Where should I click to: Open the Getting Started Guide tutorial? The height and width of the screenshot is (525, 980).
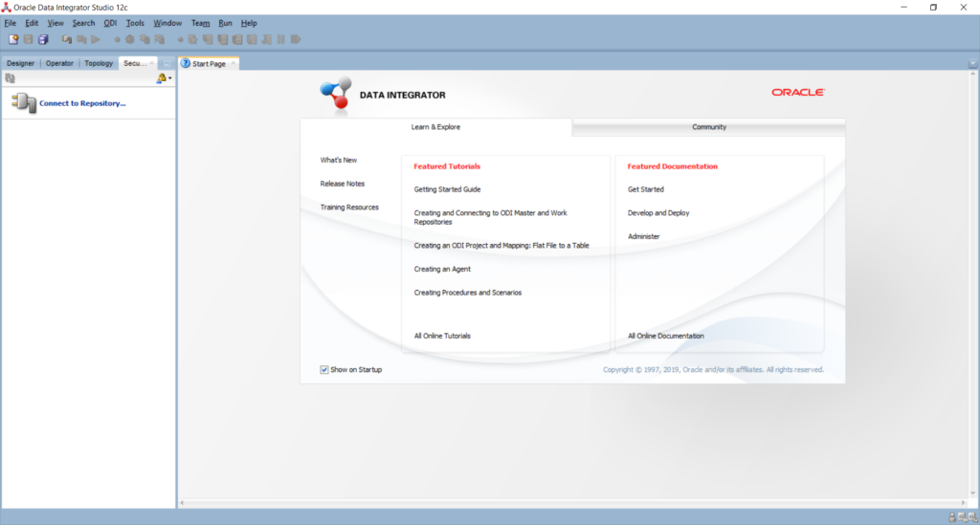447,189
